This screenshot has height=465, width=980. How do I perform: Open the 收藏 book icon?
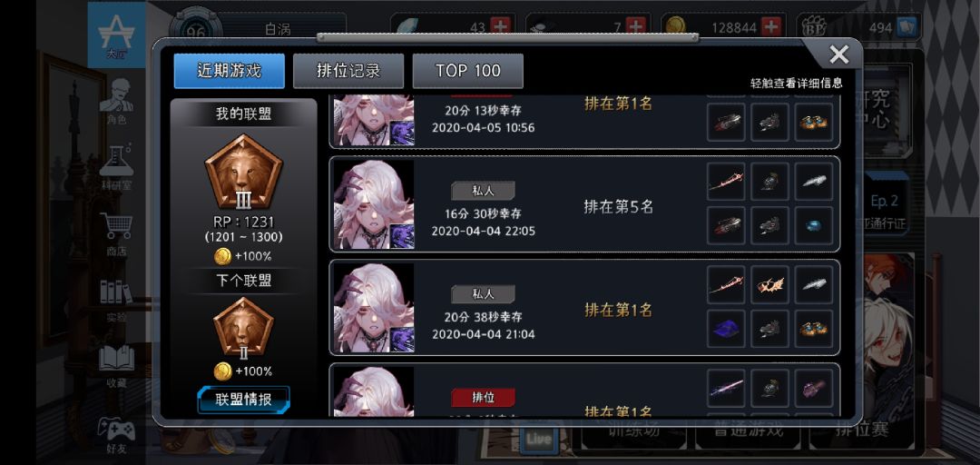coord(116,365)
